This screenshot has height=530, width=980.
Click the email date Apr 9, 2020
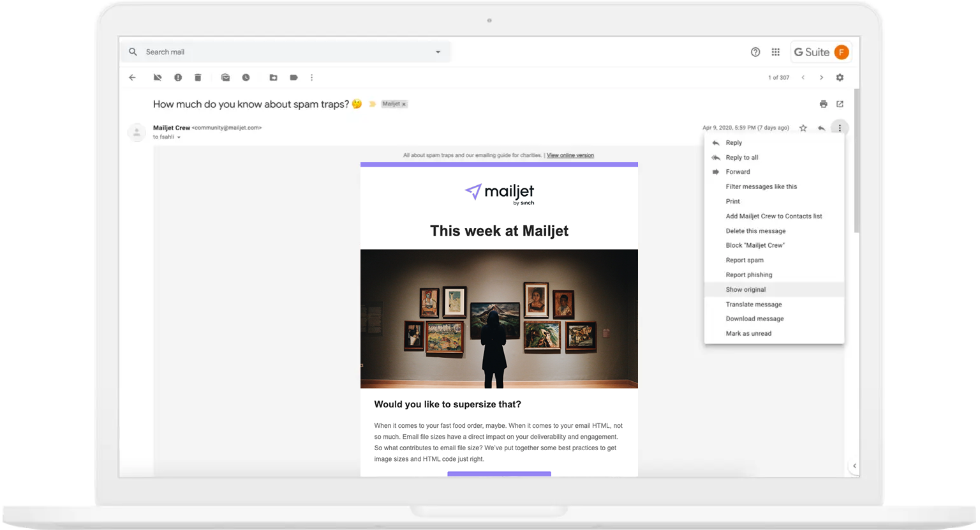click(x=746, y=128)
